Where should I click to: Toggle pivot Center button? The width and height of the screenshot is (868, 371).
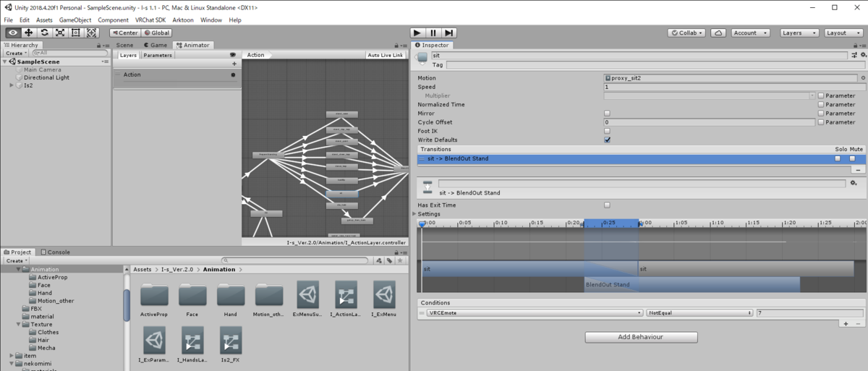pos(125,33)
